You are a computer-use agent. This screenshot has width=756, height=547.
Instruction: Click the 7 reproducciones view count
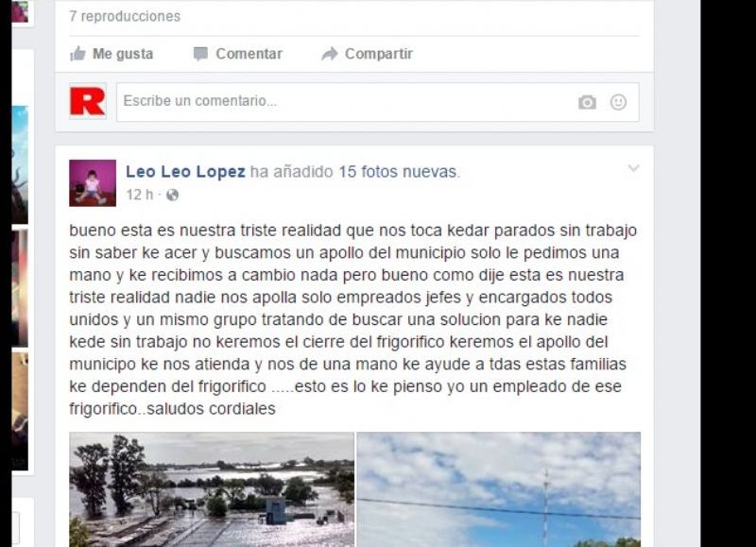coord(125,16)
